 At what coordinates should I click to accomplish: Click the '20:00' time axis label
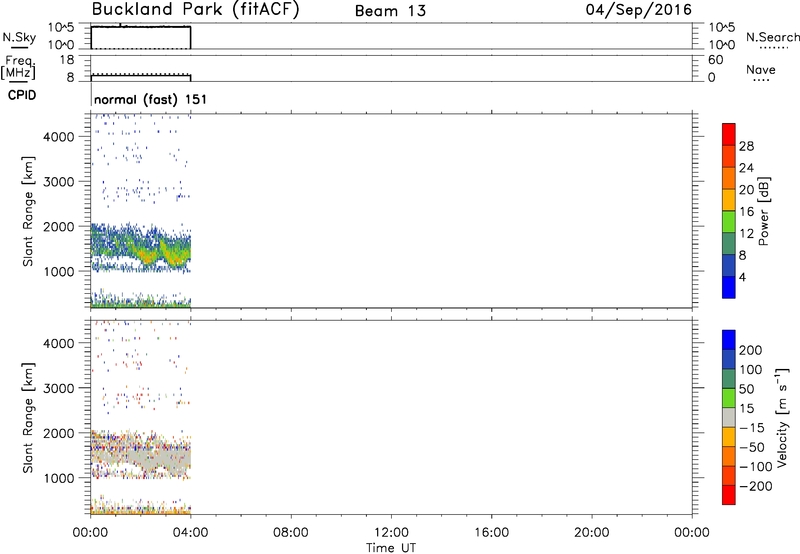tap(592, 533)
